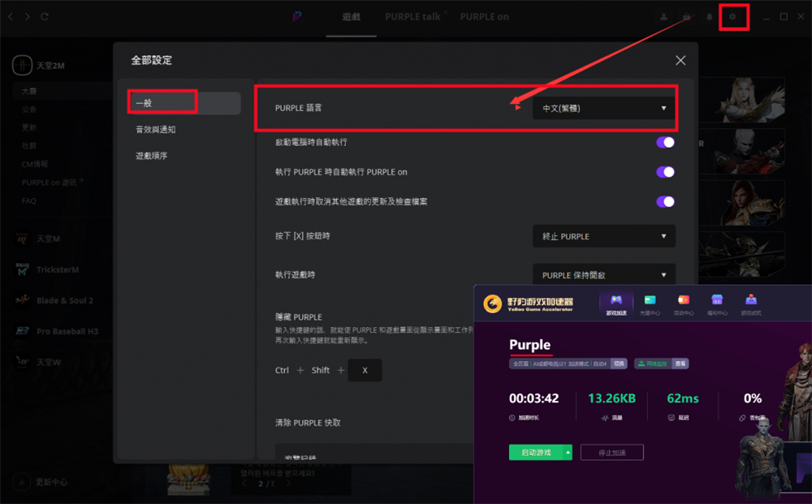
Task: Click the back arrow in the PURPLE title bar
Action: (11, 16)
